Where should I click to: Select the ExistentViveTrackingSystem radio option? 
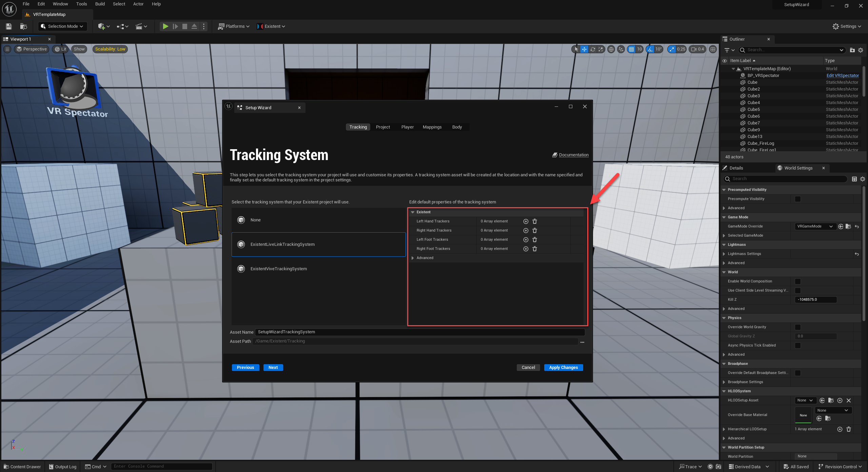[241, 269]
